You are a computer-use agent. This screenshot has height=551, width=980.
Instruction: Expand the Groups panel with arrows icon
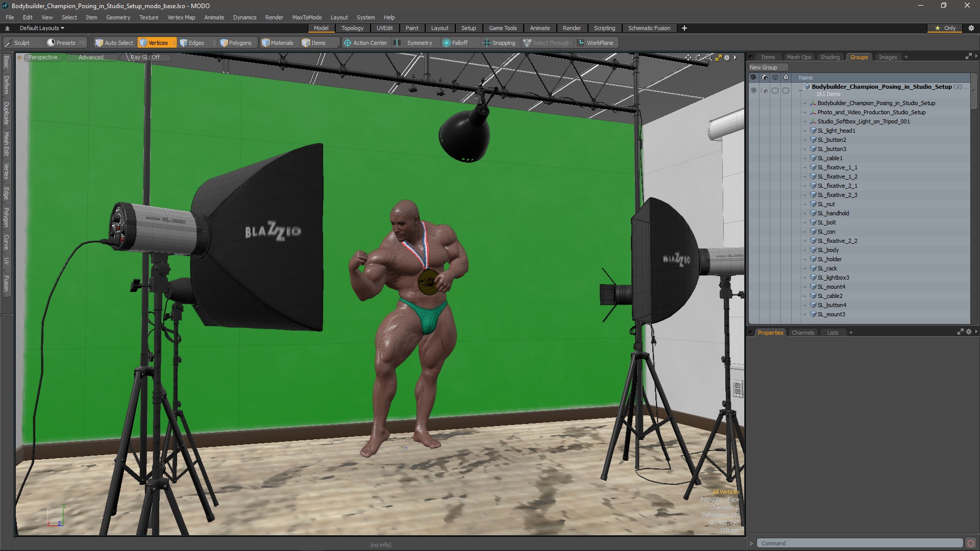click(968, 57)
